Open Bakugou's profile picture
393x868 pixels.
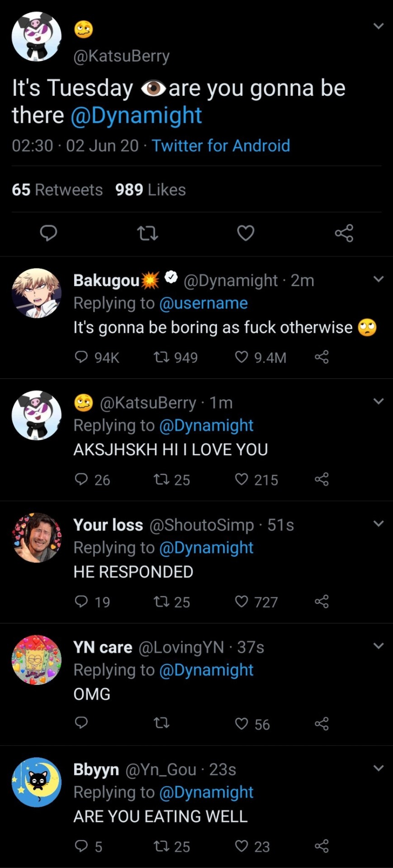[36, 293]
